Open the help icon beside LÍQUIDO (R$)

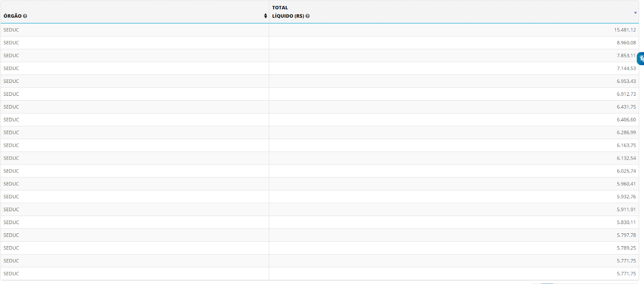[x=308, y=16]
